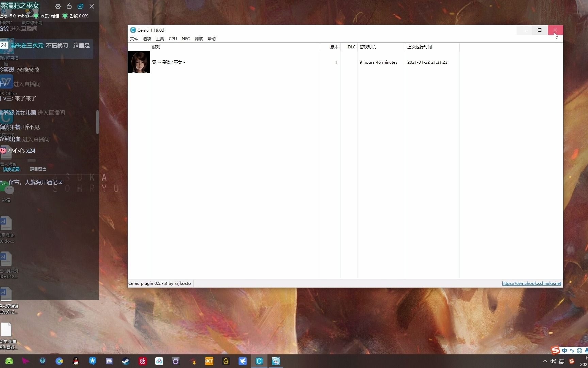
Task: Click the blue pop-out icon in overlay
Action: coord(80,6)
